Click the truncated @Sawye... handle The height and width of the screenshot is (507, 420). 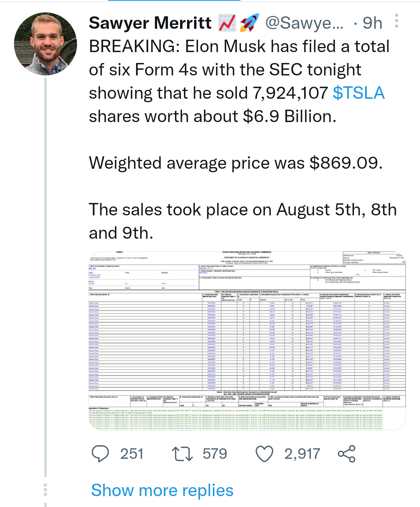(304, 23)
